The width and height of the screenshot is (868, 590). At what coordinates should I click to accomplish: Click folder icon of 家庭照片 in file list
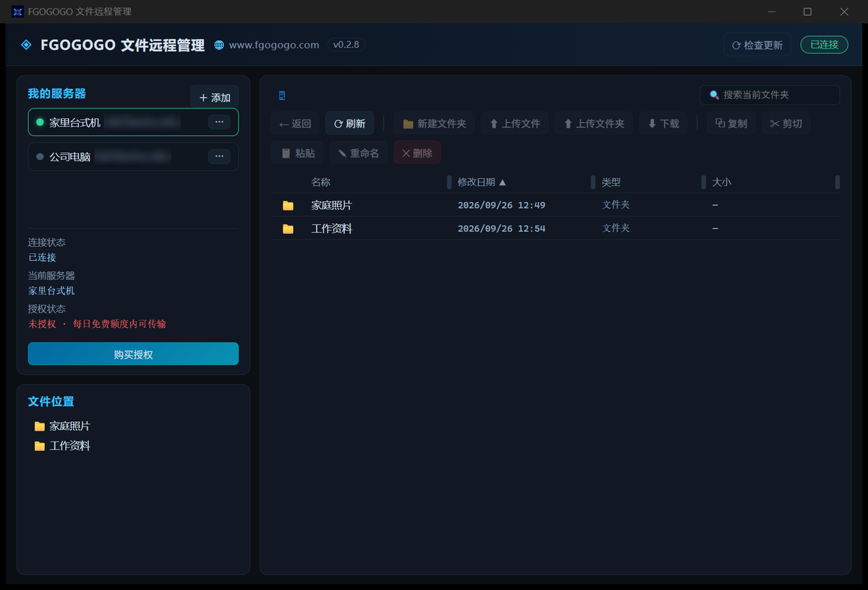pos(288,206)
